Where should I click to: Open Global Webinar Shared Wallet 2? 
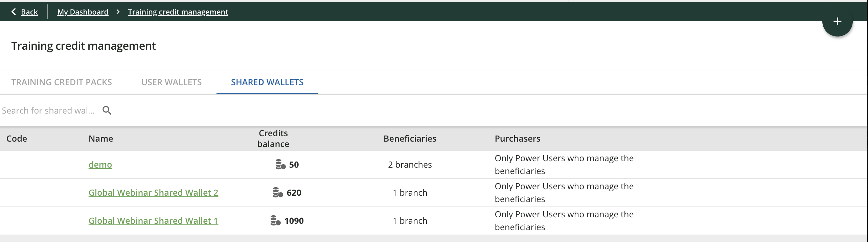153,193
